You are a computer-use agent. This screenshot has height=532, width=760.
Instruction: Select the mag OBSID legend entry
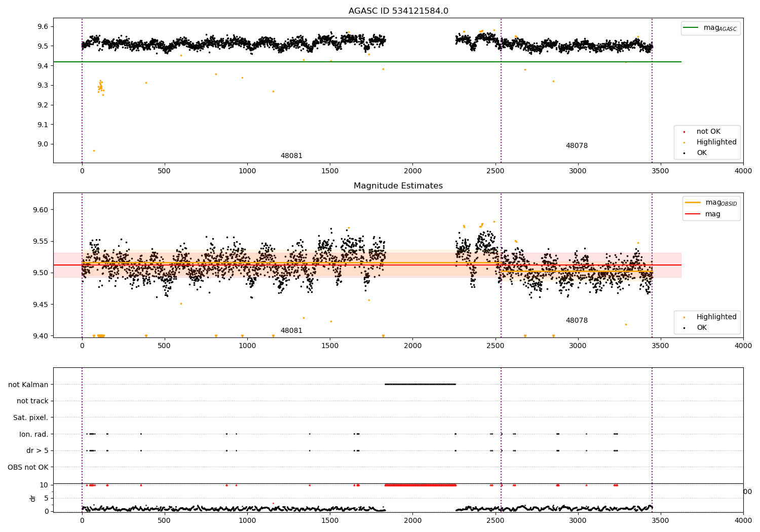tap(711, 203)
